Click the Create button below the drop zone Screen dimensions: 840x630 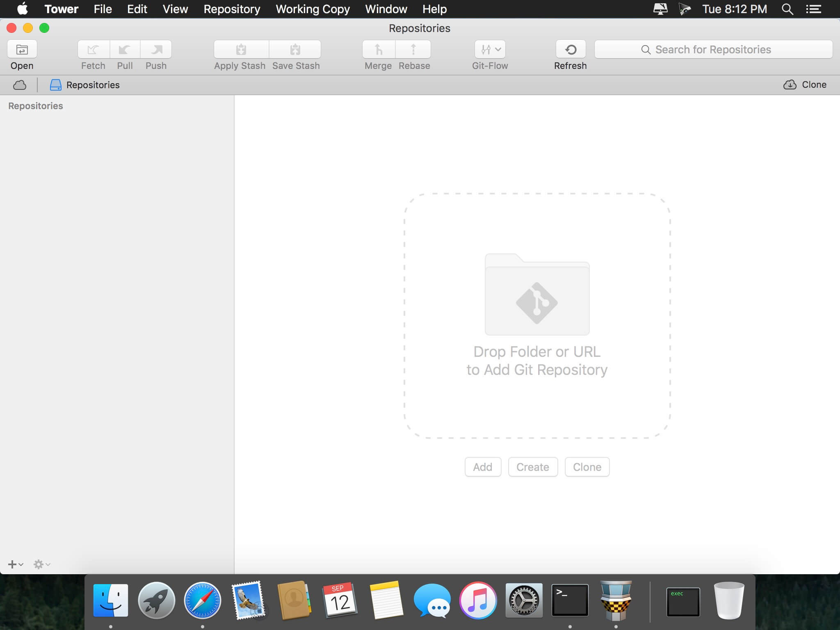click(533, 467)
